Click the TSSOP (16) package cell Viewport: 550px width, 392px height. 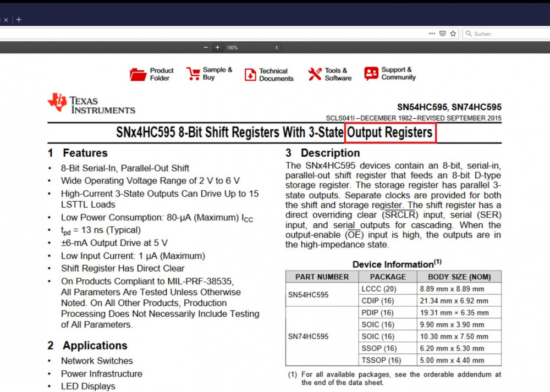(x=388, y=361)
